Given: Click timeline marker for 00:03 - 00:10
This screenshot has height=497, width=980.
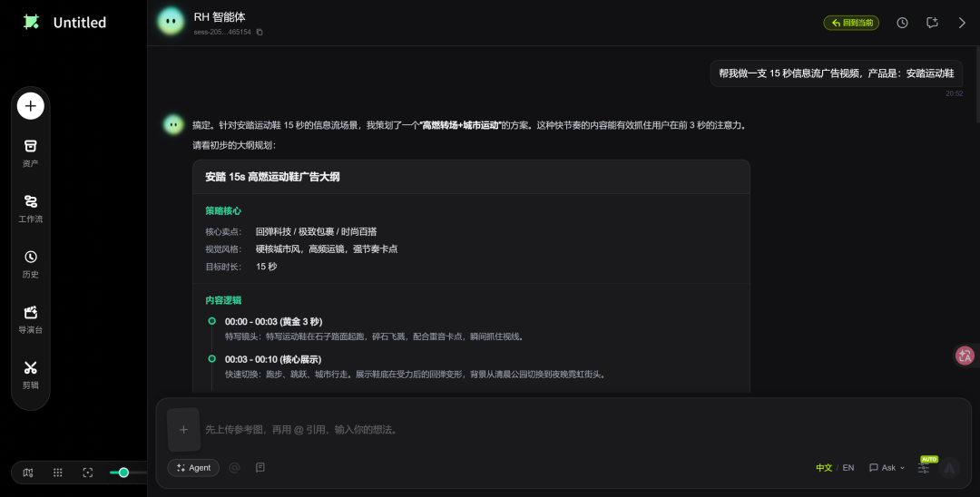Looking at the screenshot, I should click(211, 358).
